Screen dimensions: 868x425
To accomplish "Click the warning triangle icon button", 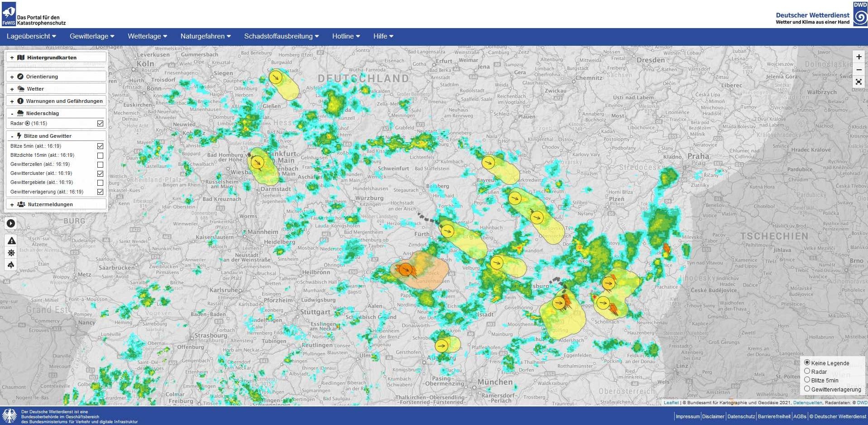I will pos(11,241).
